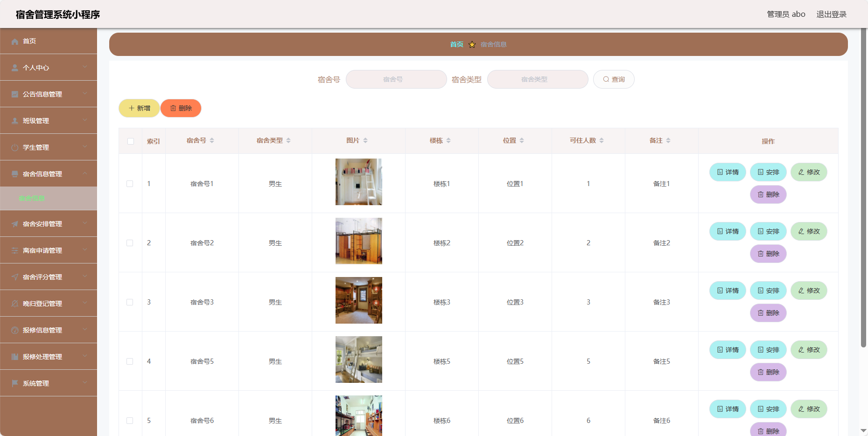This screenshot has height=436, width=868.
Task: Click the page vertical scrollbar thumb
Action: [x=864, y=188]
